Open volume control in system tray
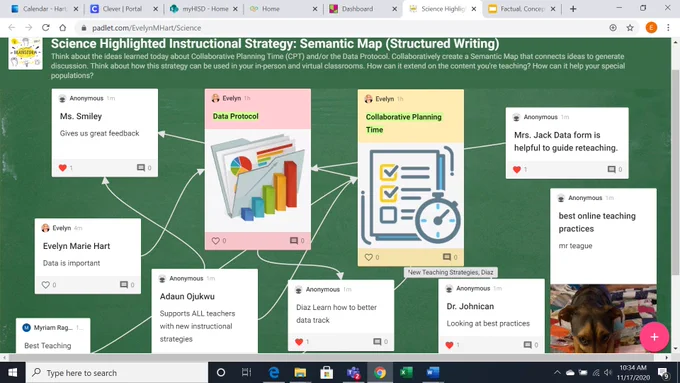 pyautogui.click(x=608, y=373)
